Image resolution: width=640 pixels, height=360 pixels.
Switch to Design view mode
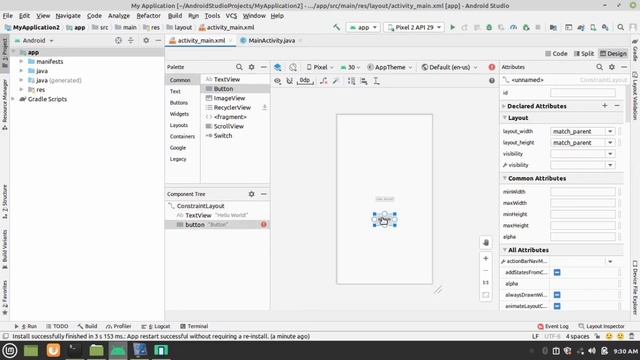click(613, 53)
